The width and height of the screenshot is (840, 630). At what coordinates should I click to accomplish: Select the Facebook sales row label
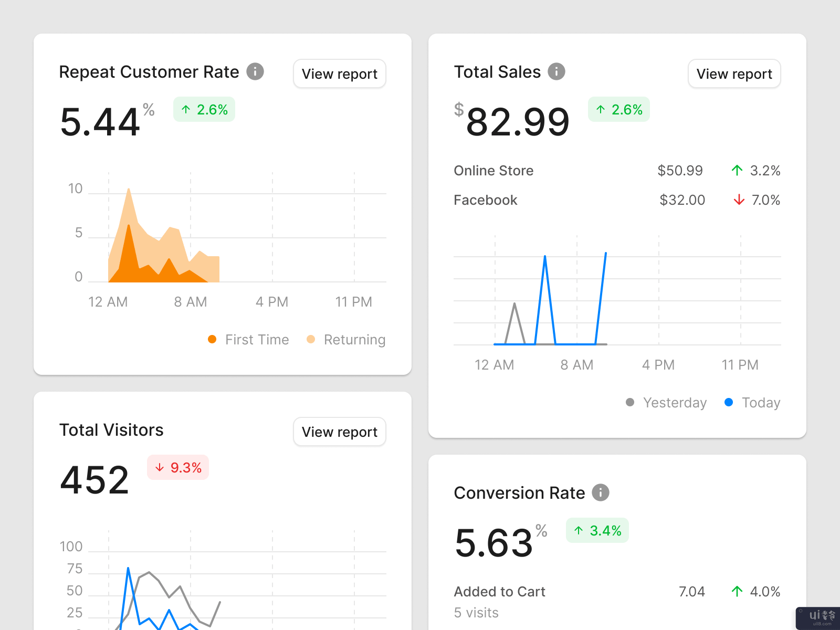click(486, 200)
